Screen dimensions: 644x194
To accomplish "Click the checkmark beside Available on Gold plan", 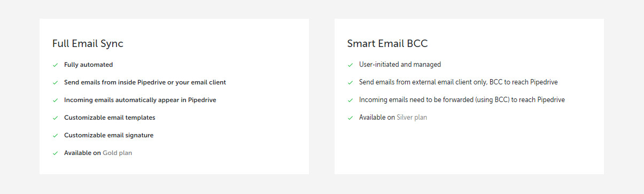I will (x=55, y=153).
